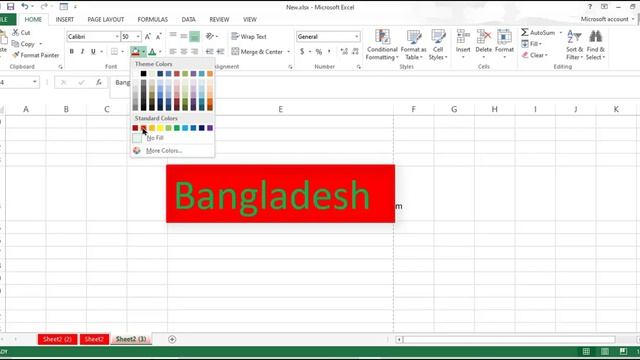Click the Font Color A icon

pos(152,51)
